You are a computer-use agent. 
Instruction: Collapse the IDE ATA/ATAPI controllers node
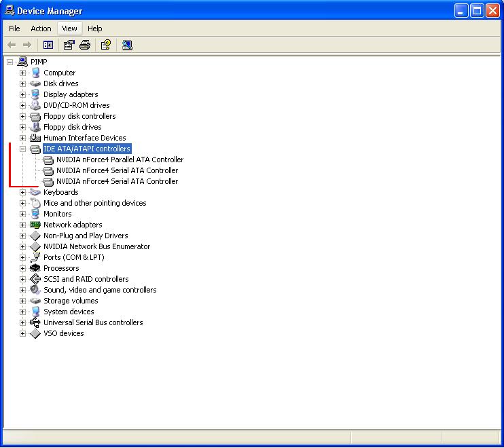click(x=22, y=149)
